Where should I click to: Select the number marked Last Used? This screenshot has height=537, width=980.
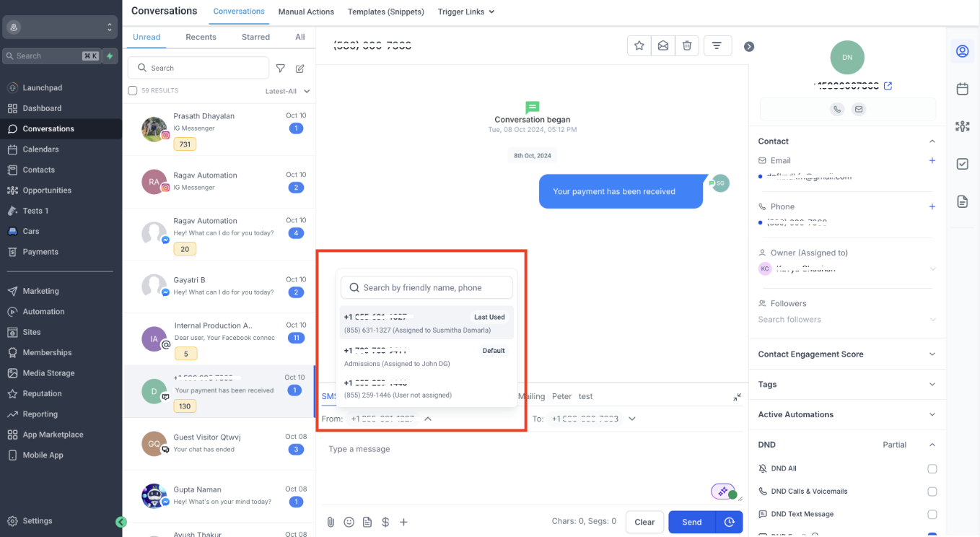426,323
